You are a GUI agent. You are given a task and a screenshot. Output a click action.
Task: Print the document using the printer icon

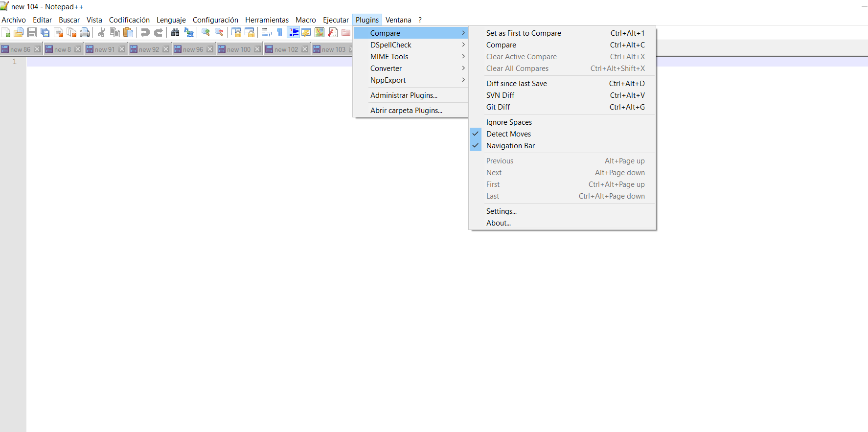[85, 33]
